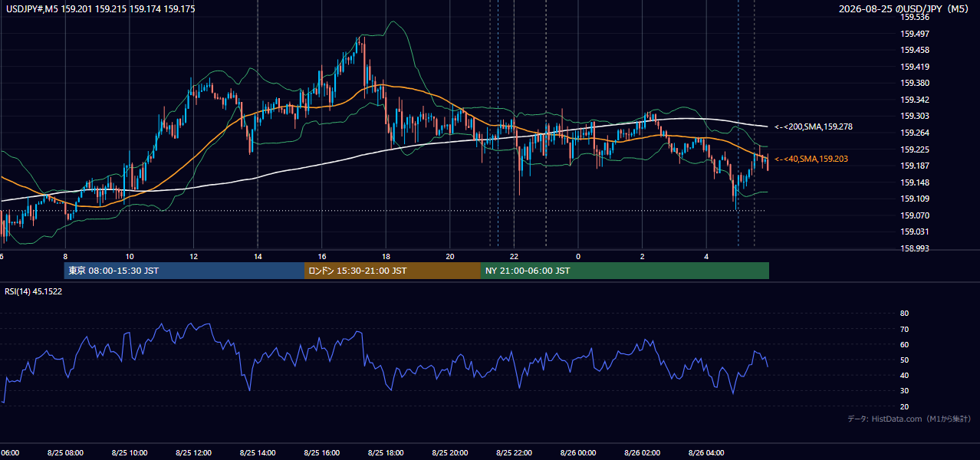The width and height of the screenshot is (980, 460).
Task: Click price axis label 159.225
Action: click(x=915, y=149)
